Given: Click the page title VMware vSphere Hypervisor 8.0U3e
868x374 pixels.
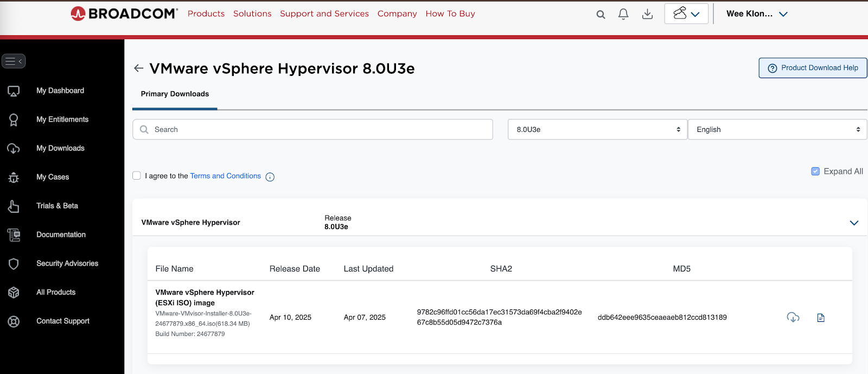Looking at the screenshot, I should click(282, 68).
